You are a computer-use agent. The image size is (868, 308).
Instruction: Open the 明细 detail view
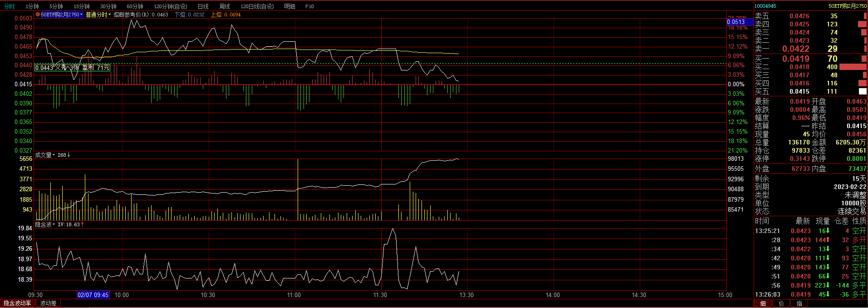click(289, 6)
